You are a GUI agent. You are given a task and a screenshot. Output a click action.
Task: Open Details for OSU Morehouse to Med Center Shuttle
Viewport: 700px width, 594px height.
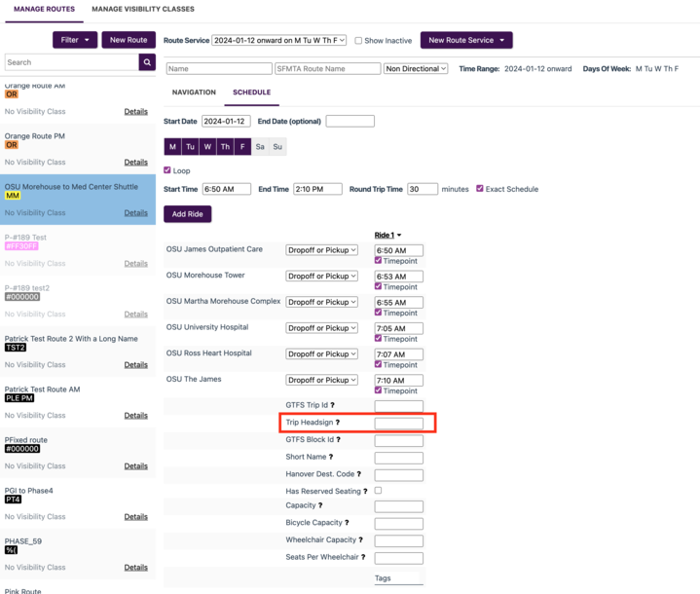click(135, 213)
